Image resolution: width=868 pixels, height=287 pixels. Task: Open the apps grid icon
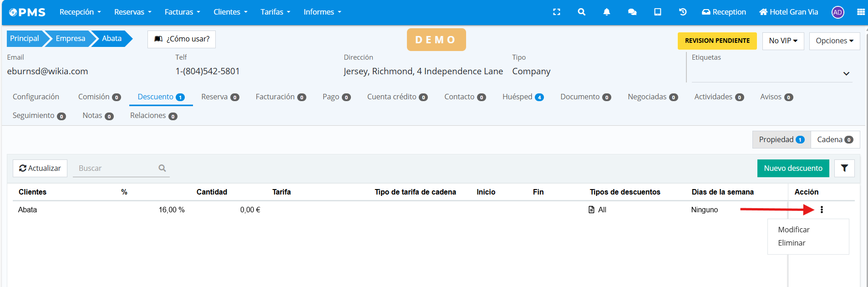[860, 12]
